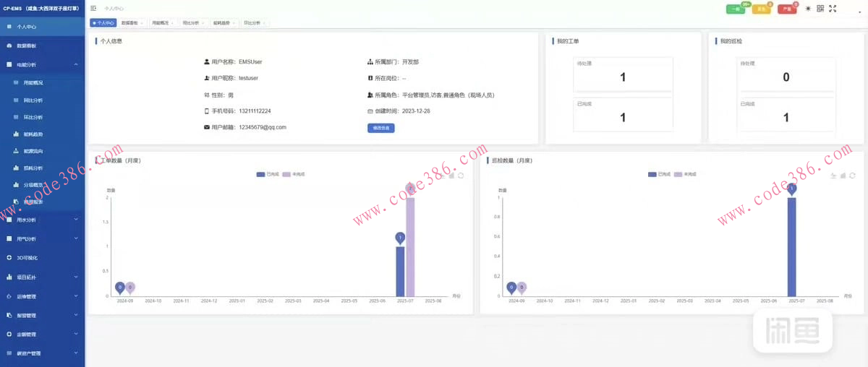Expand the 碳资产管理 sidebar group
The width and height of the screenshot is (868, 367).
pyautogui.click(x=42, y=354)
